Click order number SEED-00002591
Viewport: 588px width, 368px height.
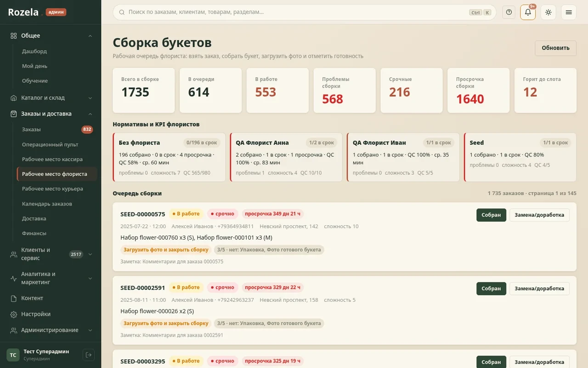pos(143,287)
